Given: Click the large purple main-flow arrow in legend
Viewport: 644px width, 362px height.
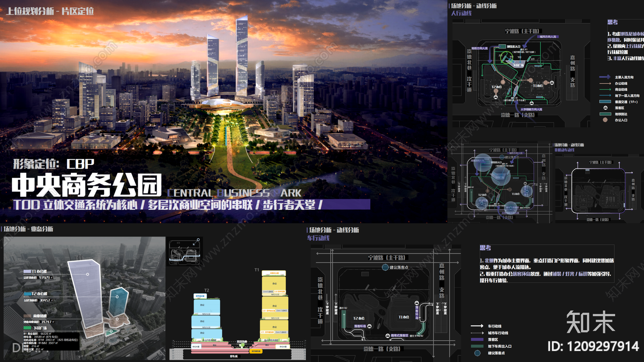Looking at the screenshot, I should 605,77.
